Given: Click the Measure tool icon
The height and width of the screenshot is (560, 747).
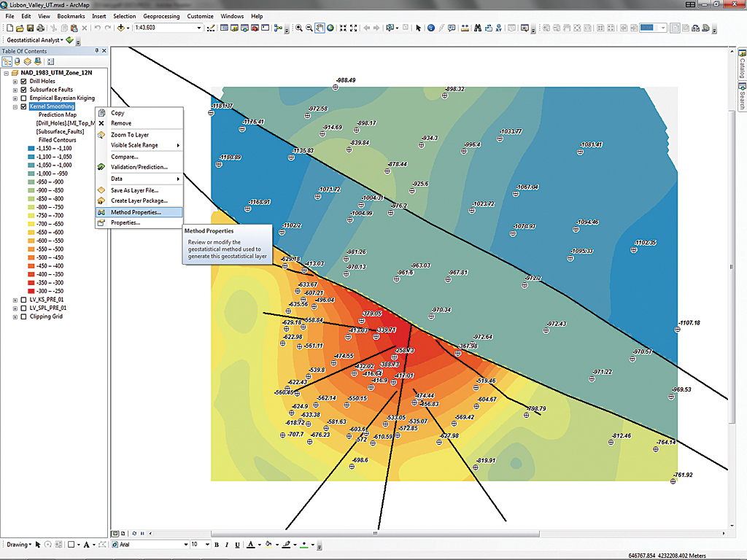Looking at the screenshot, I should pyautogui.click(x=465, y=28).
